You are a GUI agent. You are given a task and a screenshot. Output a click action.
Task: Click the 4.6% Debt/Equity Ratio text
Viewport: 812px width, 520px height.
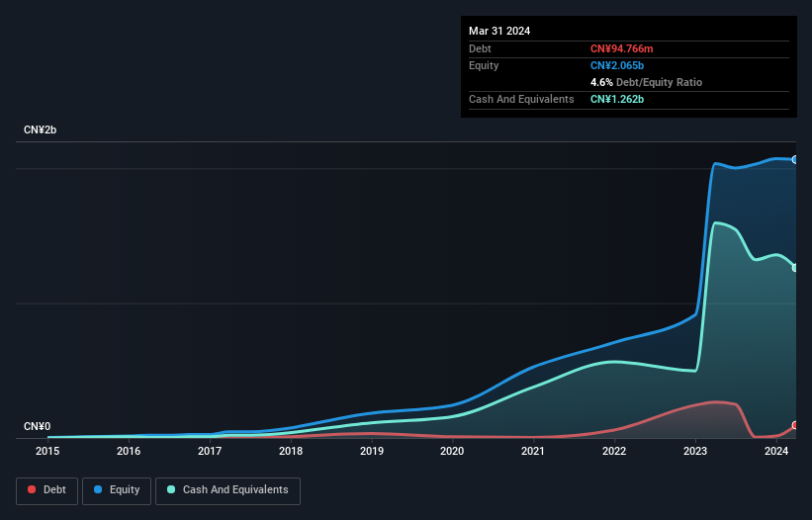click(x=646, y=82)
